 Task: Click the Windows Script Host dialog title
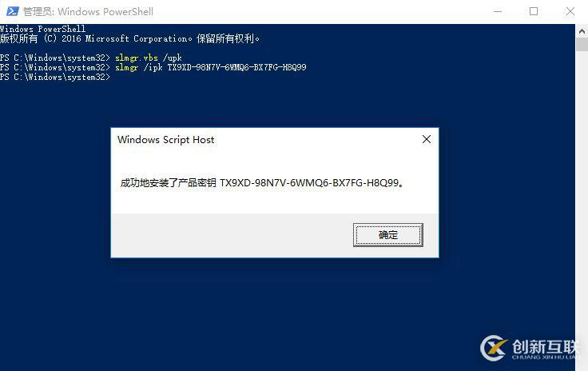pos(165,140)
